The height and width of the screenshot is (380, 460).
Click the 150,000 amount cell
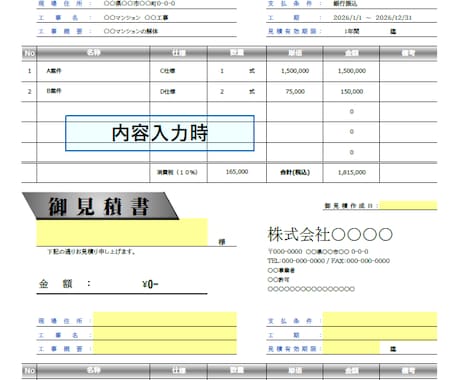[x=351, y=91]
